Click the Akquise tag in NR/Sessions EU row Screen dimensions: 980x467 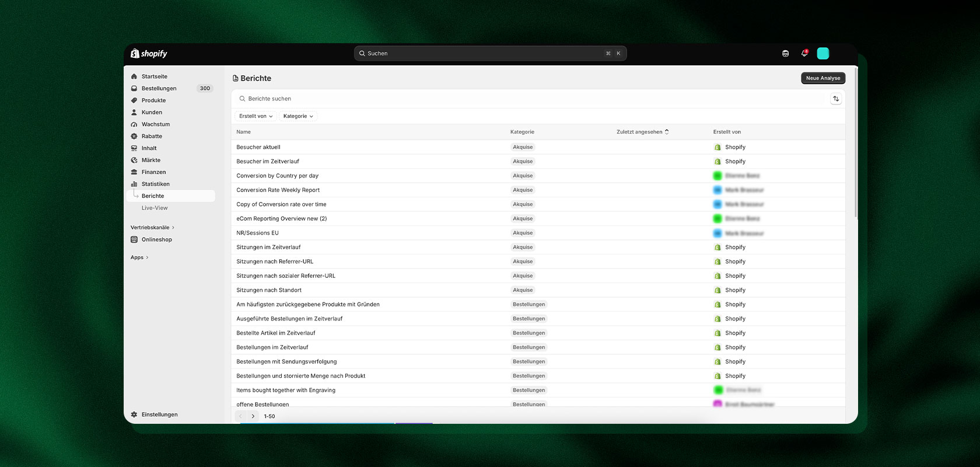[523, 233]
